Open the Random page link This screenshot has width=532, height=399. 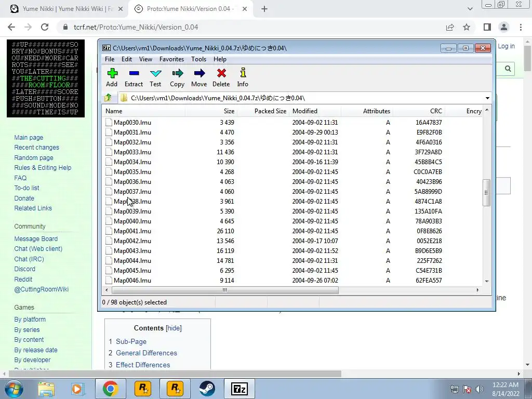coord(34,158)
